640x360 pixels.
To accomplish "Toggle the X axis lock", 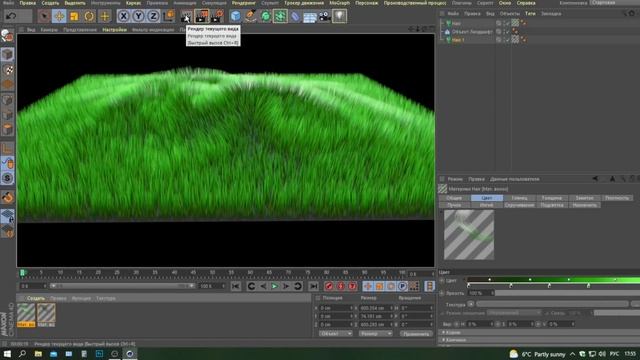I will tap(123, 16).
